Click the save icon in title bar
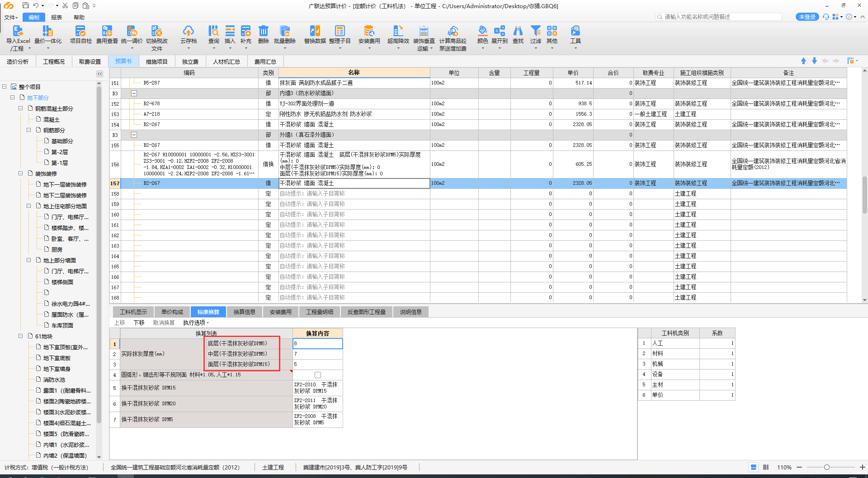 click(25, 5)
